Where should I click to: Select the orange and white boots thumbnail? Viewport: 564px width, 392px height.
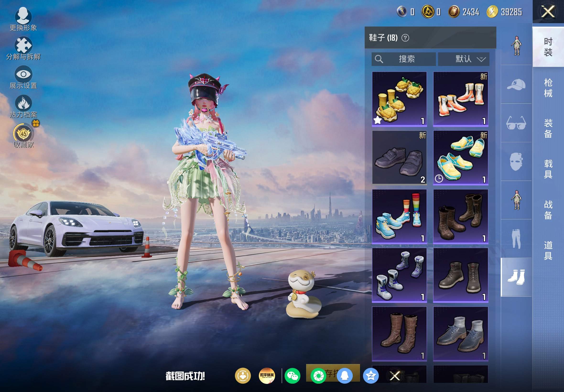(x=461, y=99)
